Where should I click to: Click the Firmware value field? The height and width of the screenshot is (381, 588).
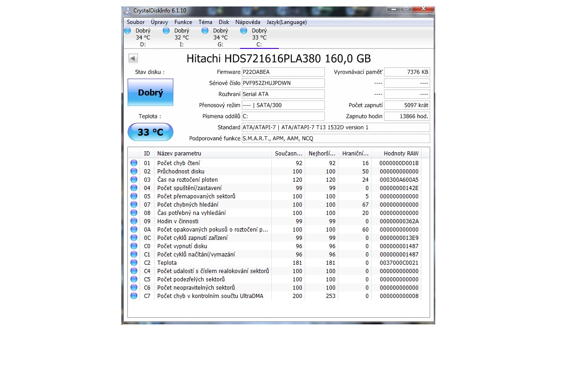(283, 72)
